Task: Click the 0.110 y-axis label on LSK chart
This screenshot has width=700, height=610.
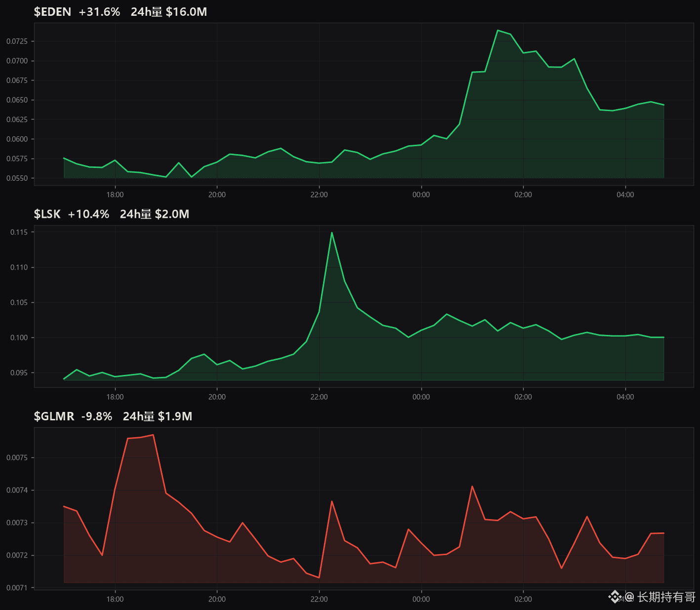Action: [19, 267]
